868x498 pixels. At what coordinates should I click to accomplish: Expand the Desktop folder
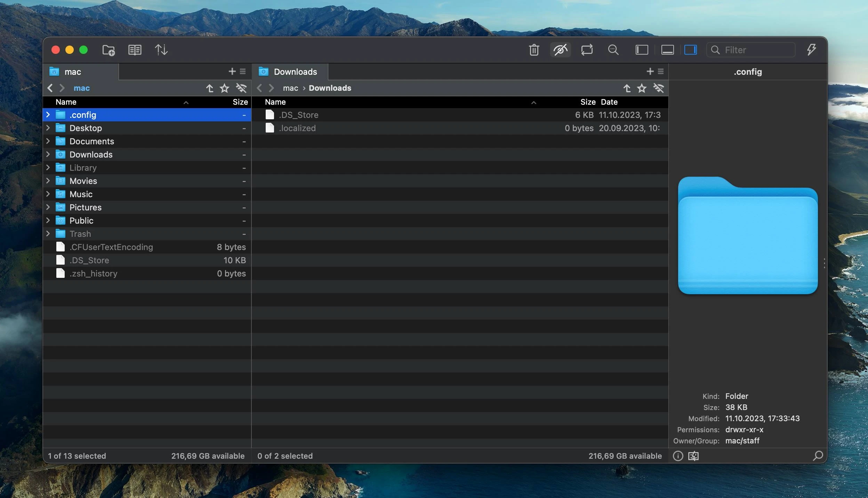48,128
